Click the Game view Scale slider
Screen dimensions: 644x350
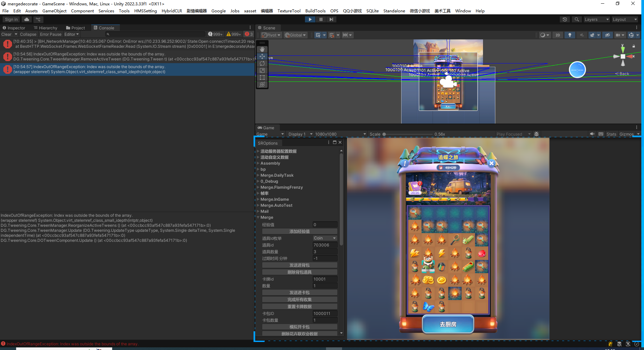[408, 134]
